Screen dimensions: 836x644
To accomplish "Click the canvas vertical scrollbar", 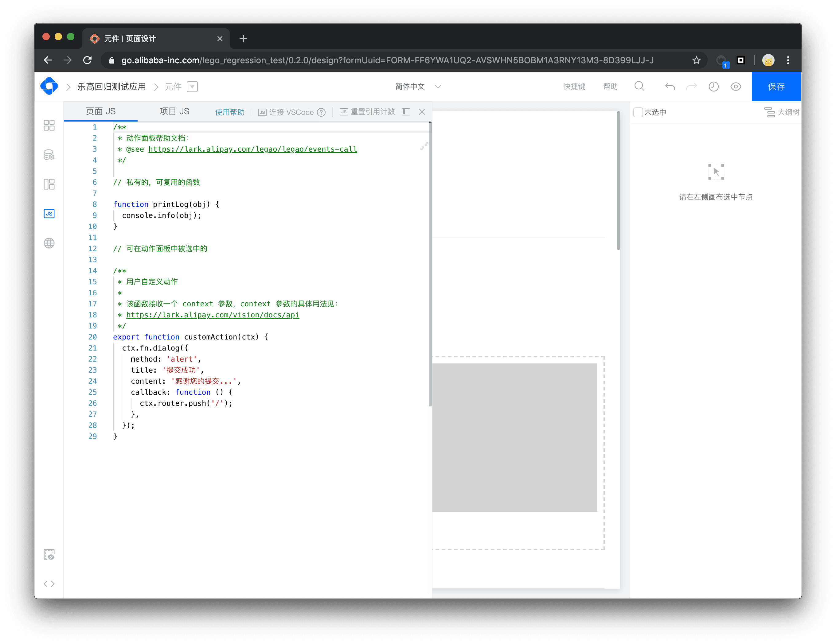I will 618,180.
